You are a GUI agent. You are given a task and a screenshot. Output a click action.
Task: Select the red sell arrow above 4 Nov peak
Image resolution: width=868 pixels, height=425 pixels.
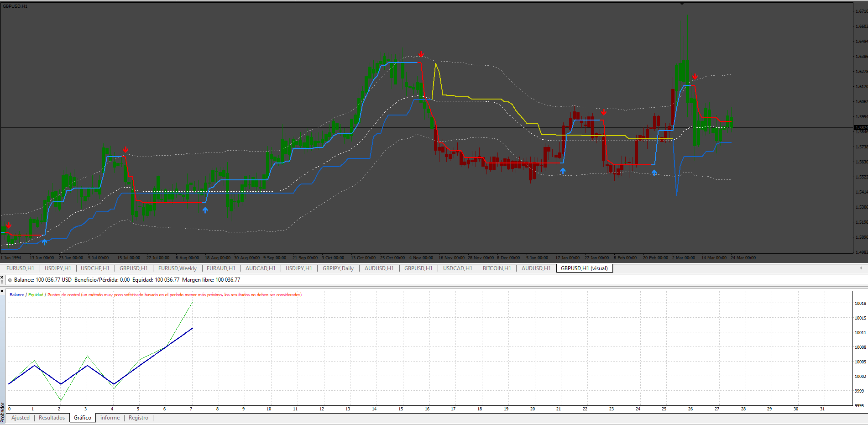(x=421, y=54)
